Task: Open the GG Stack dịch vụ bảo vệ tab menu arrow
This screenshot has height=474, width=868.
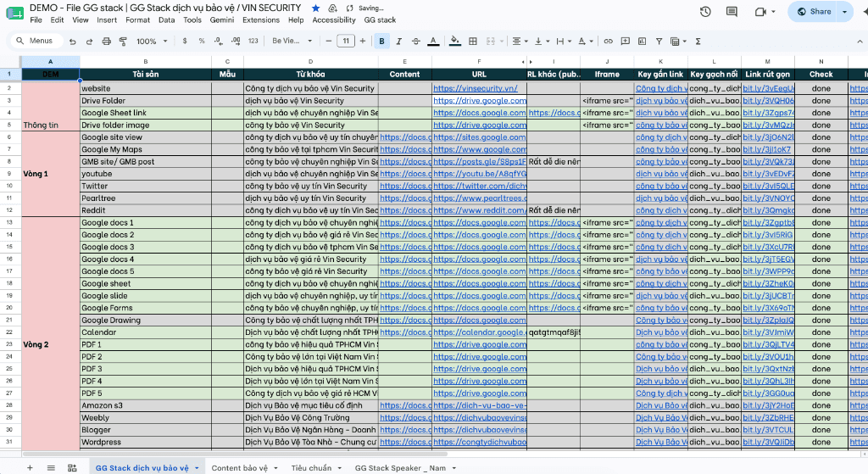Action: coord(197,468)
